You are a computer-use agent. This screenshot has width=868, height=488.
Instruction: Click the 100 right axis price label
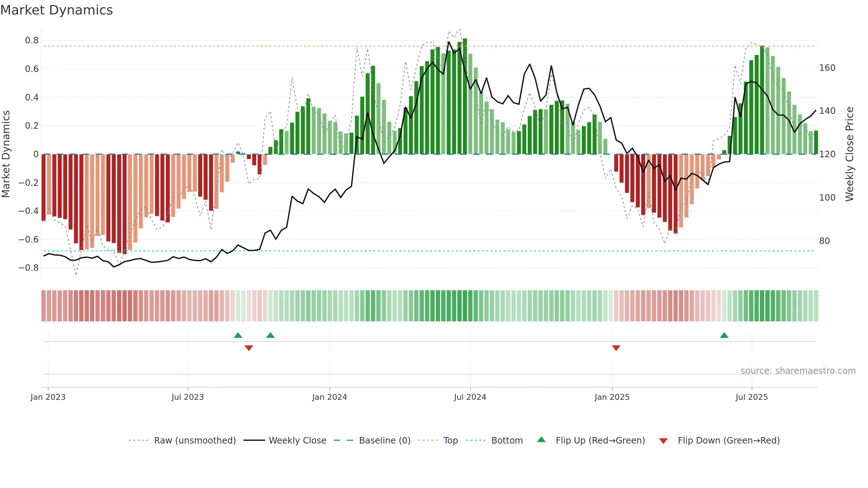pyautogui.click(x=827, y=198)
